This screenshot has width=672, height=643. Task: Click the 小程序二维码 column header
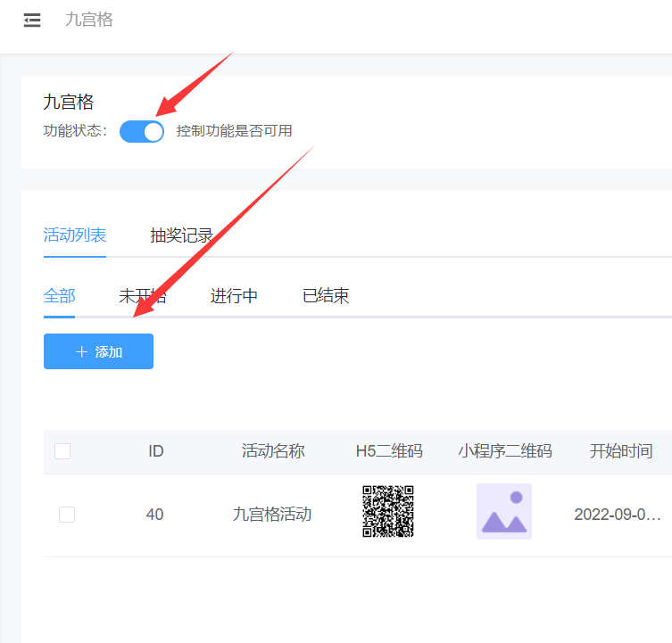tap(505, 451)
